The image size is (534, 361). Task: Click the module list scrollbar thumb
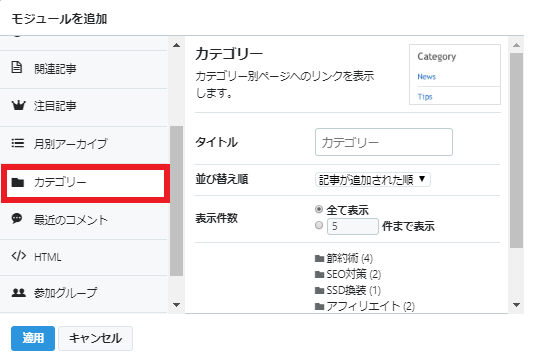coord(176,201)
